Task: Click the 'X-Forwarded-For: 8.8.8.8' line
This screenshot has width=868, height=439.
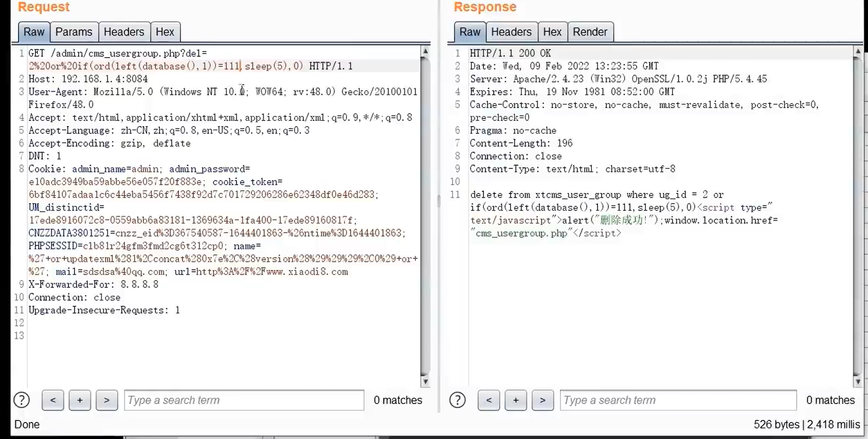Action: [x=94, y=284]
